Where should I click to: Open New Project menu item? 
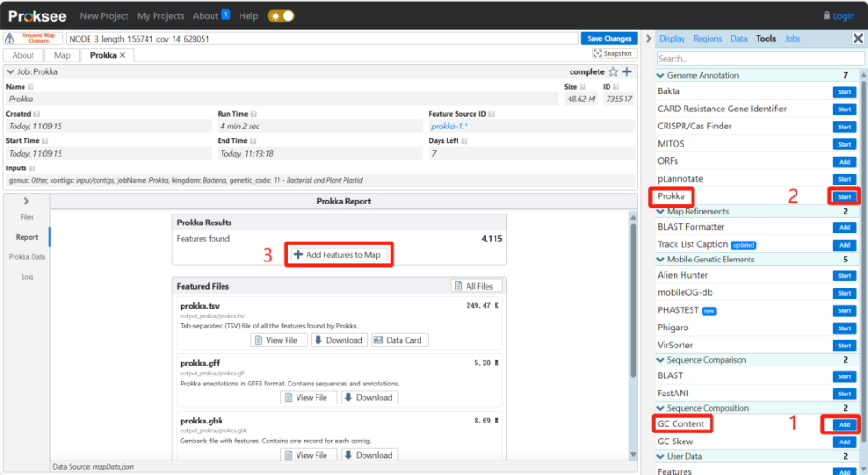104,16
